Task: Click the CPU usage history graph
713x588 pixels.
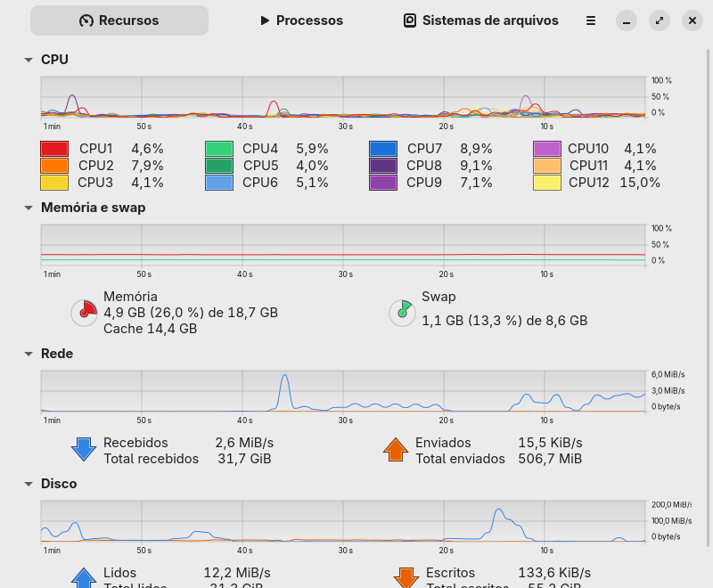Action: (343, 97)
